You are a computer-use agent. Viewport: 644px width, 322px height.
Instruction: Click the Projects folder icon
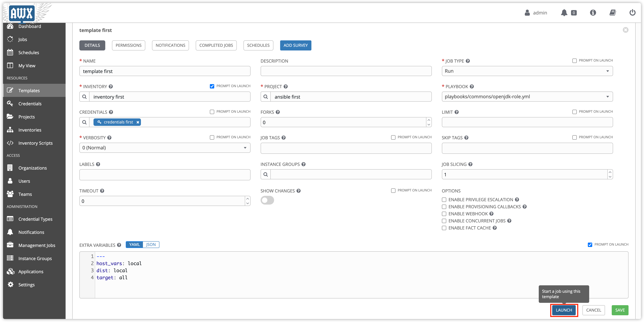click(x=10, y=117)
